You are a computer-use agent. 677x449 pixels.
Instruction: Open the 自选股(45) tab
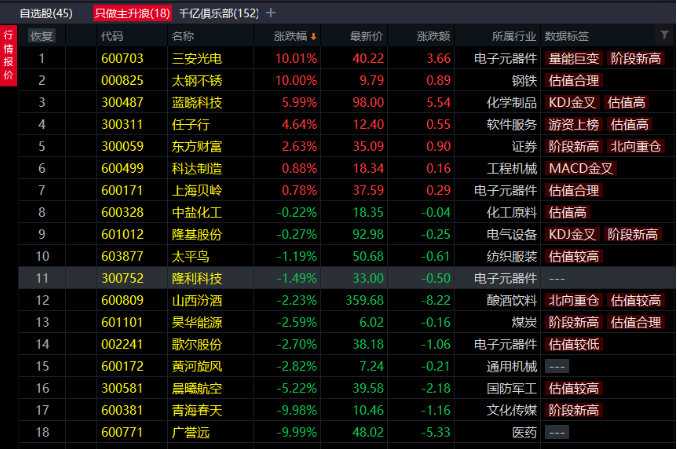coord(46,13)
